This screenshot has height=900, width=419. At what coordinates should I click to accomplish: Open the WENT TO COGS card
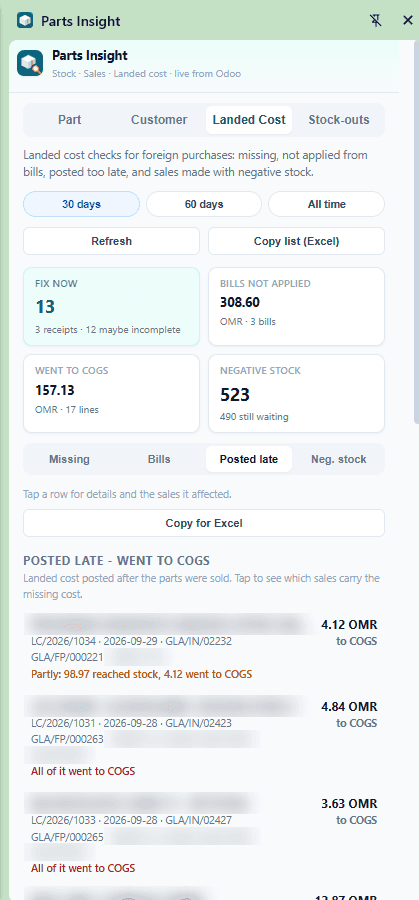tap(111, 393)
